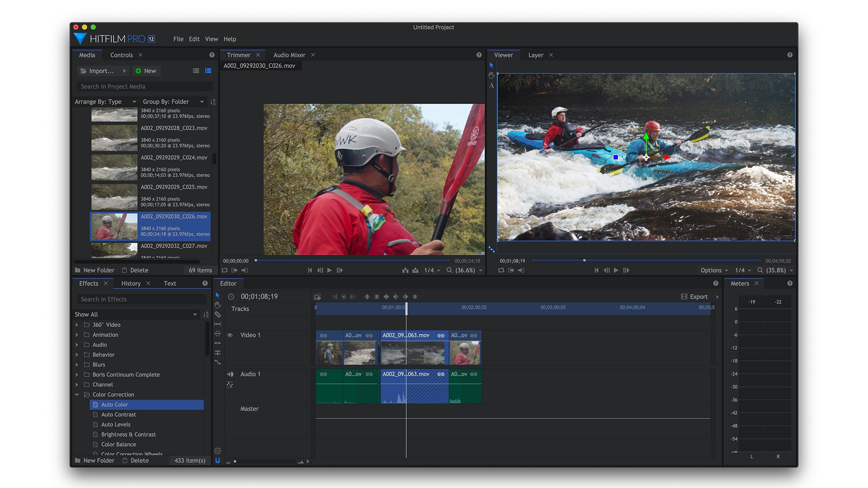Set the Trimmer out point icon
868x488 pixels.
point(245,270)
